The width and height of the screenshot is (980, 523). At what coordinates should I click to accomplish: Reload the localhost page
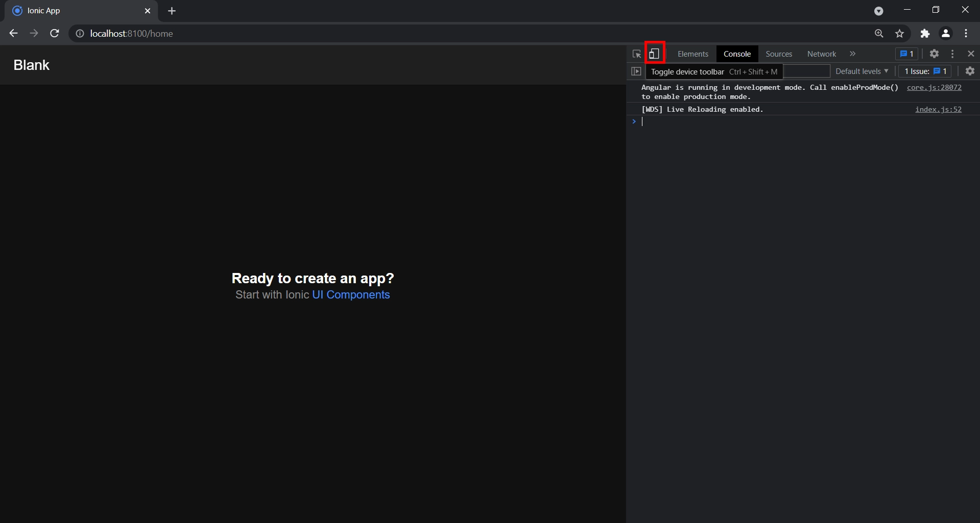(x=54, y=33)
